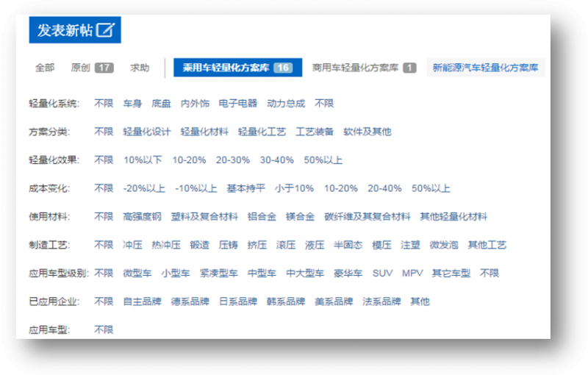The height and width of the screenshot is (375, 588).
Task: Choose 基本持平 for 成本变化
Action: 245,188
